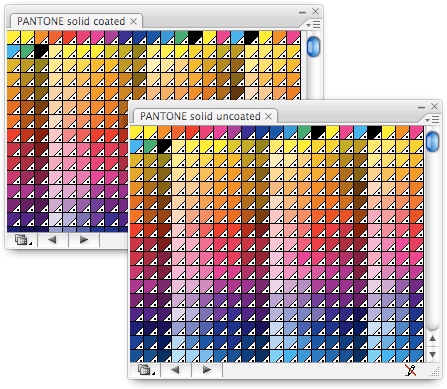Image resolution: width=447 pixels, height=389 pixels.
Task: Pick the green swatch in the uncoated panel's second row
Action: tap(150, 146)
